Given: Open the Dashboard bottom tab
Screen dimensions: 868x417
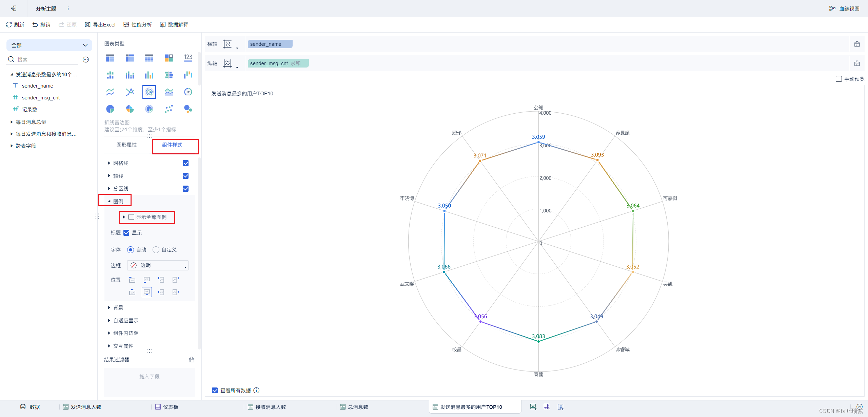Looking at the screenshot, I should [x=167, y=407].
